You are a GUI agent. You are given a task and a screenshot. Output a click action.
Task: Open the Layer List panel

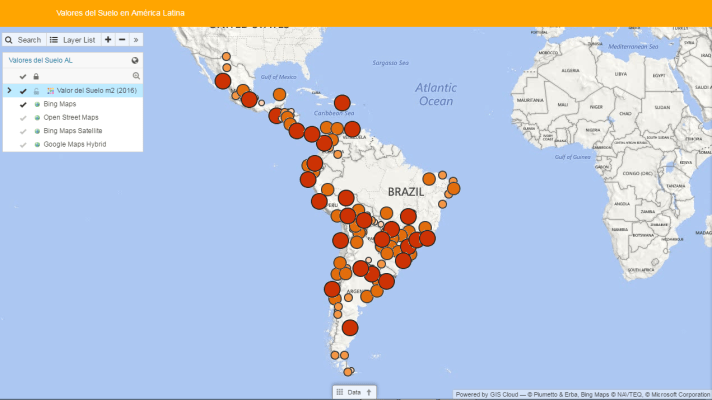tap(73, 40)
